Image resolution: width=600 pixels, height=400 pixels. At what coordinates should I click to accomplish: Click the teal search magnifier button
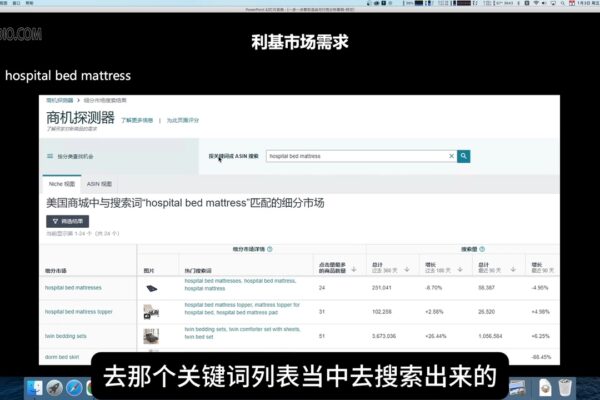pos(463,156)
